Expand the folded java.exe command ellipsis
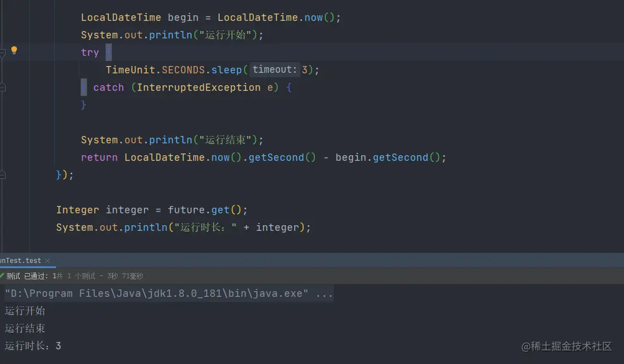The image size is (624, 364). (x=324, y=293)
